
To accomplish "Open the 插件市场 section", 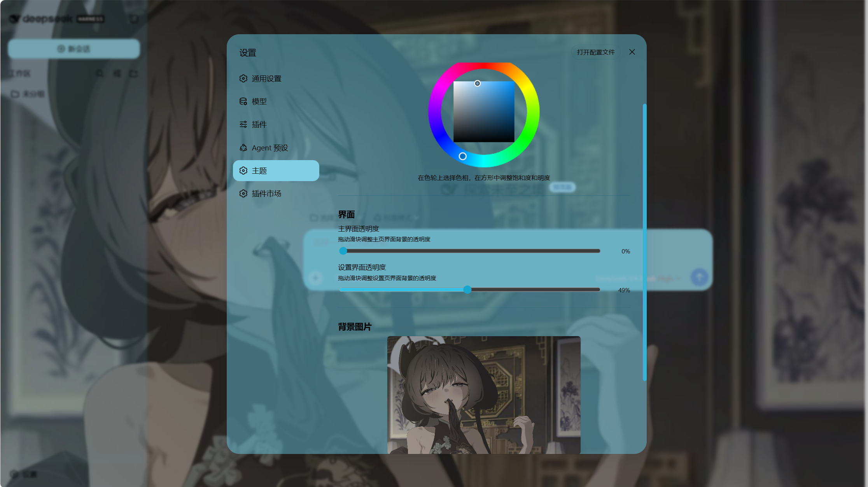I will (x=276, y=194).
